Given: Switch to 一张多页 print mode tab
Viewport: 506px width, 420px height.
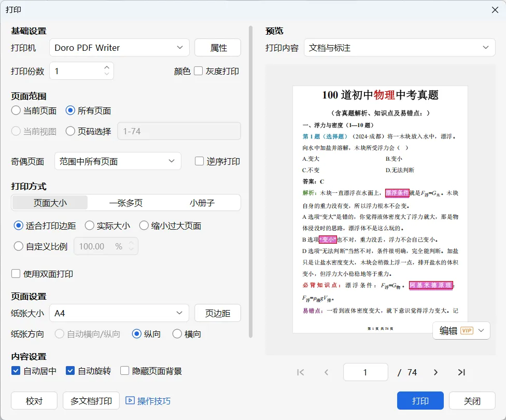Looking at the screenshot, I should [x=126, y=203].
